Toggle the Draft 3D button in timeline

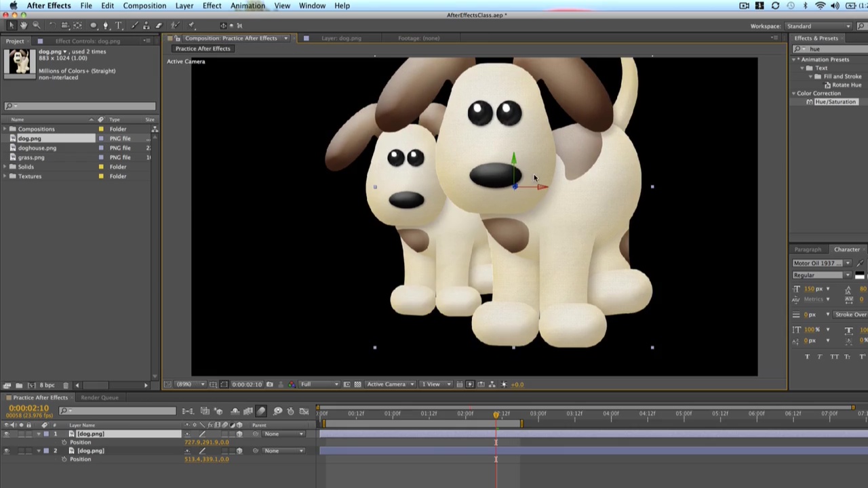[219, 411]
